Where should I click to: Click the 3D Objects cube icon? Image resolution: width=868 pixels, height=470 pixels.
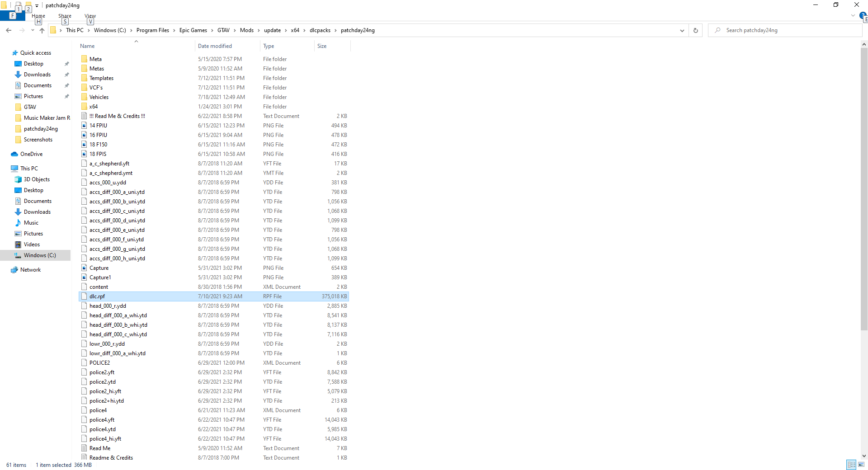(18, 179)
